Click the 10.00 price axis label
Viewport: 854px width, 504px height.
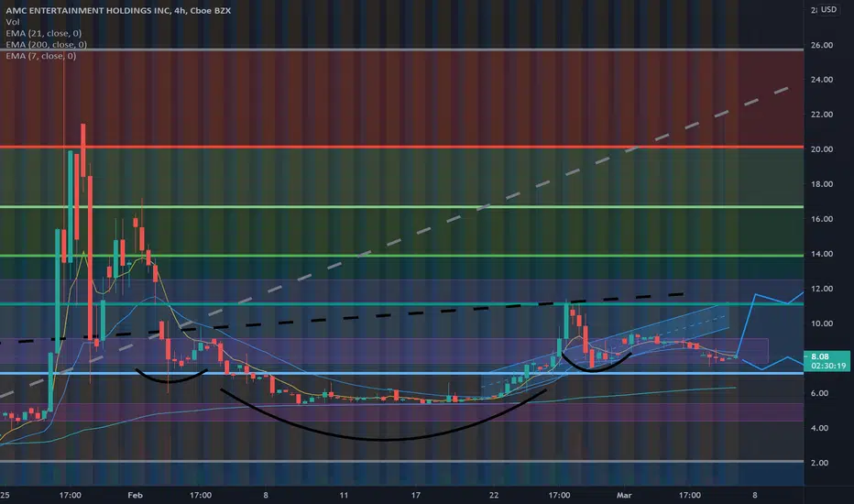[821, 323]
